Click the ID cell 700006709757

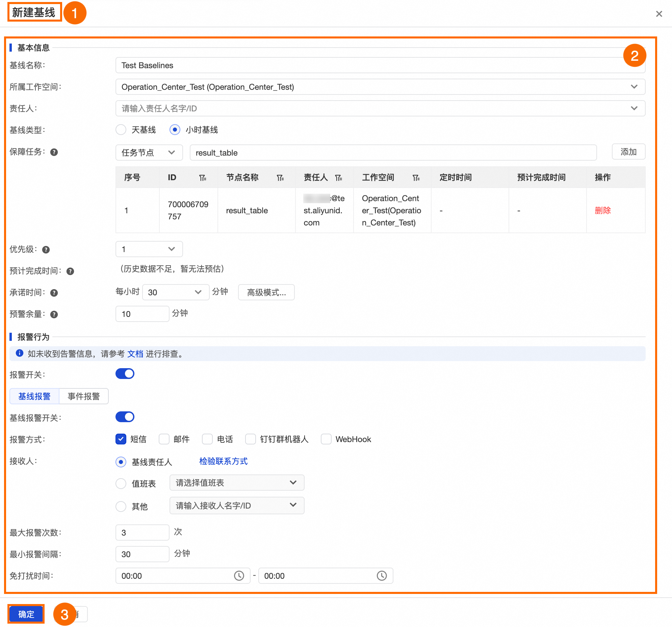pos(188,211)
